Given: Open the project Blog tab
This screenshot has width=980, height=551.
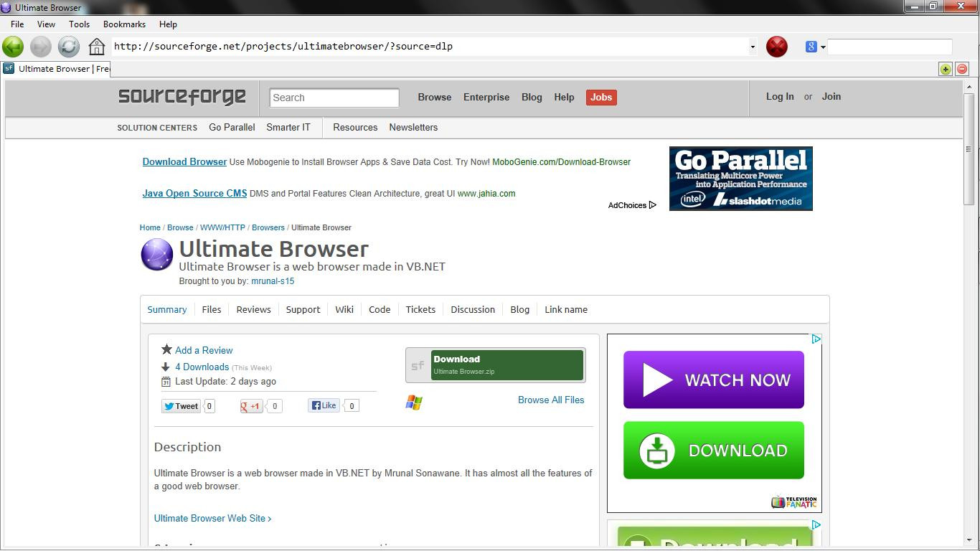Looking at the screenshot, I should [520, 309].
